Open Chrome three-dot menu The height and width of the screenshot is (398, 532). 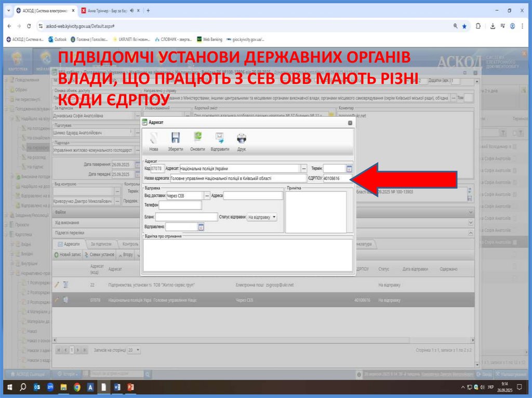tap(523, 26)
